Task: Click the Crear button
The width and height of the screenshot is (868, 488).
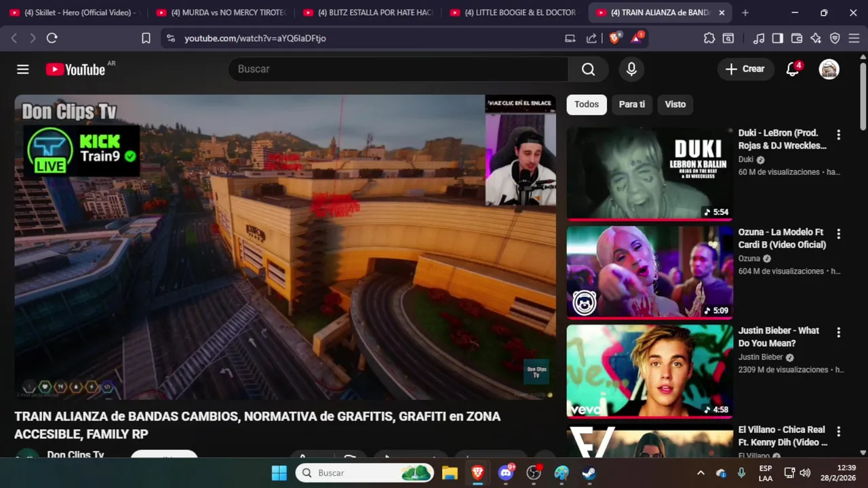Action: pos(745,69)
